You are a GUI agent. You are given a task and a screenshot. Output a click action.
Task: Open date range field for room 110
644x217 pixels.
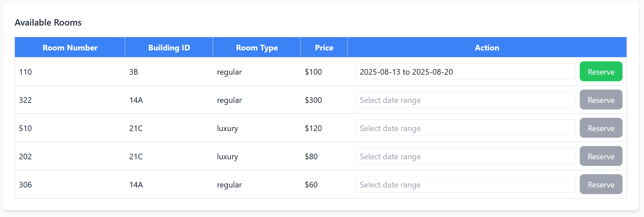point(465,72)
